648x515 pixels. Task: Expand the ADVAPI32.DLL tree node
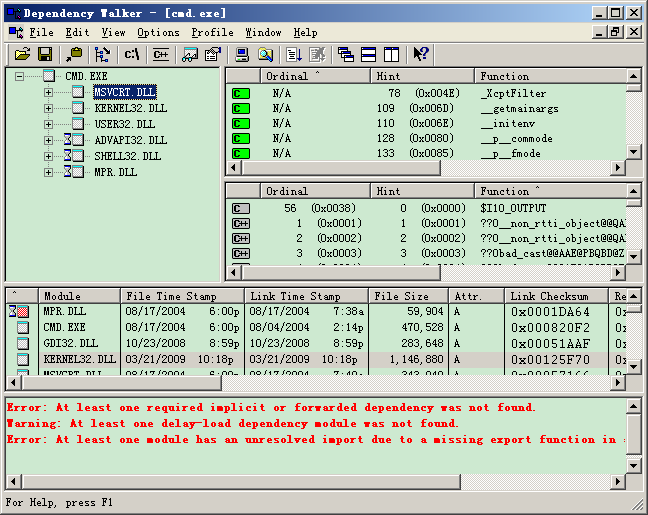48,141
